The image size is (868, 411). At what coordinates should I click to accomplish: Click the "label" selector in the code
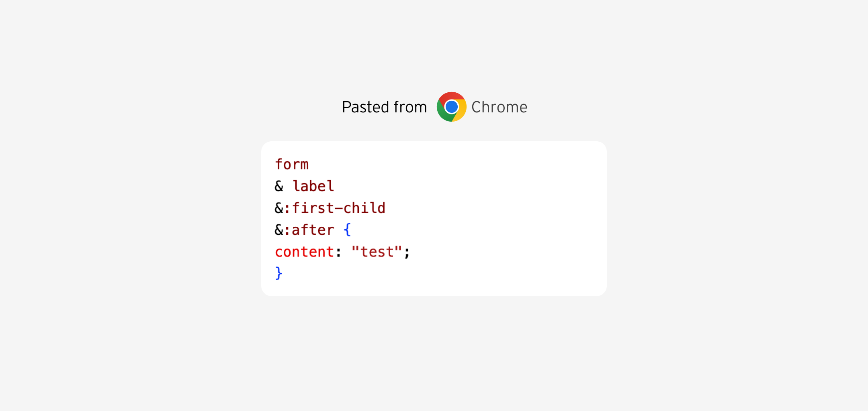coord(313,186)
